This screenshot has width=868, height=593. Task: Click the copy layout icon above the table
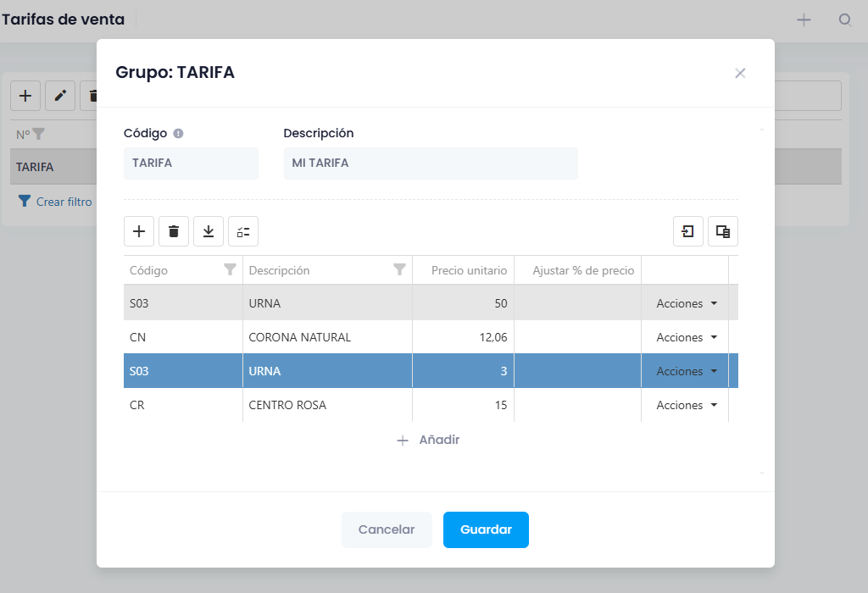[723, 231]
